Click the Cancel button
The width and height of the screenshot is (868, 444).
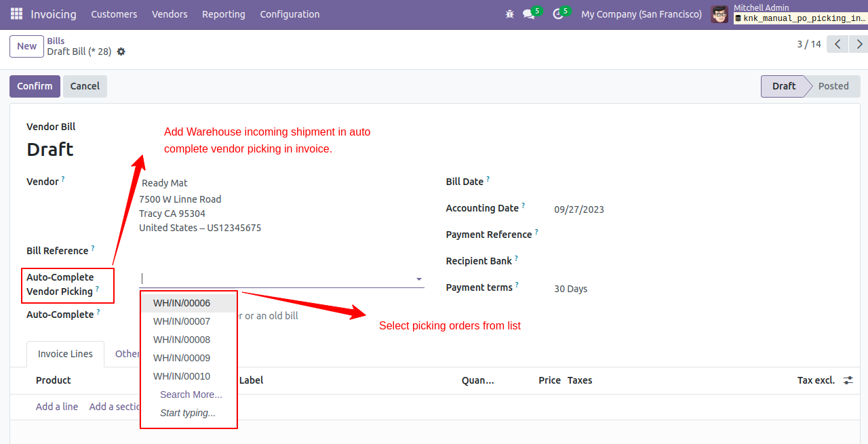(85, 86)
